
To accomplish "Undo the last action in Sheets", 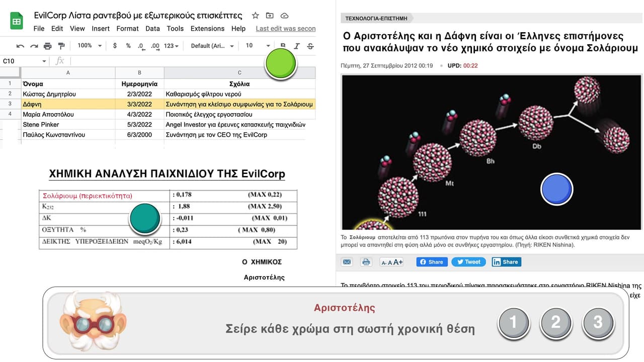I will click(x=20, y=46).
